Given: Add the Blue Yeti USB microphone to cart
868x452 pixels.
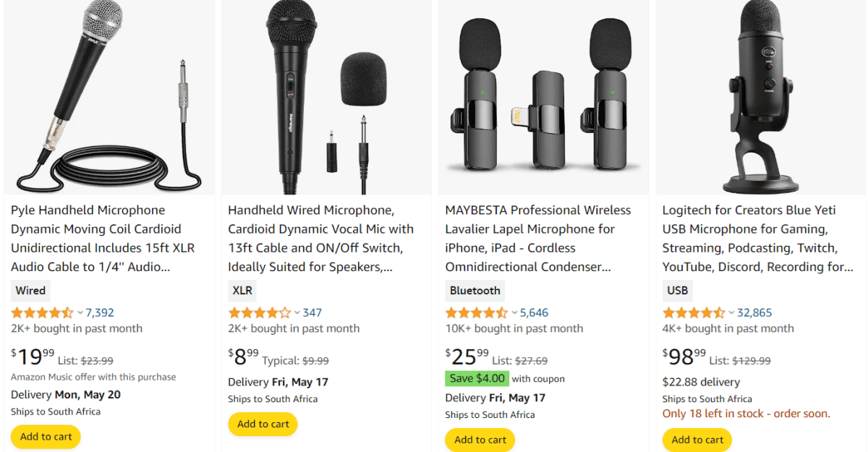Looking at the screenshot, I should [697, 439].
